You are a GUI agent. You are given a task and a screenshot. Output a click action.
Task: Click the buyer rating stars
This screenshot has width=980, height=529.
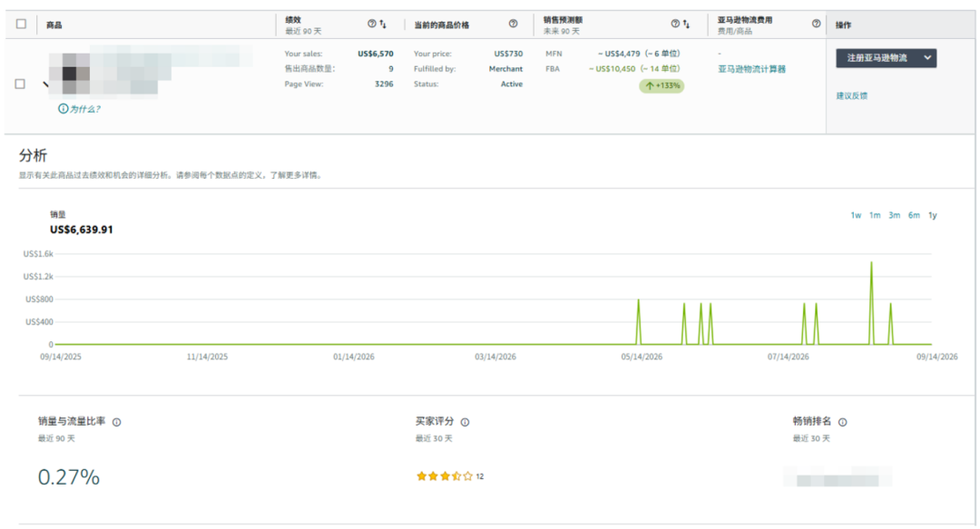click(x=445, y=476)
